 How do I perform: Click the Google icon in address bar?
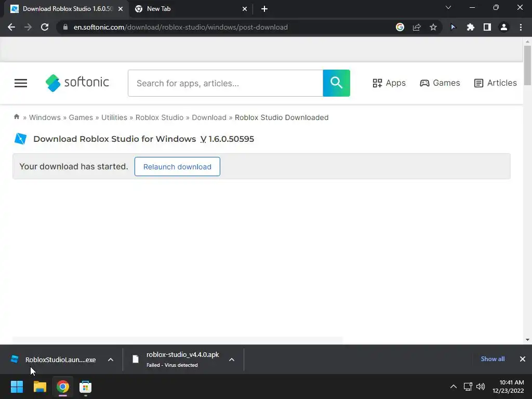[x=400, y=27]
